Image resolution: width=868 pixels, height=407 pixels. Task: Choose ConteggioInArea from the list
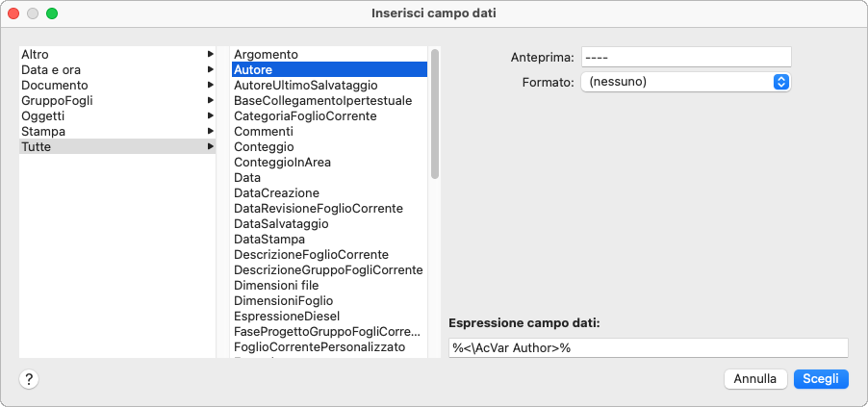pyautogui.click(x=282, y=162)
